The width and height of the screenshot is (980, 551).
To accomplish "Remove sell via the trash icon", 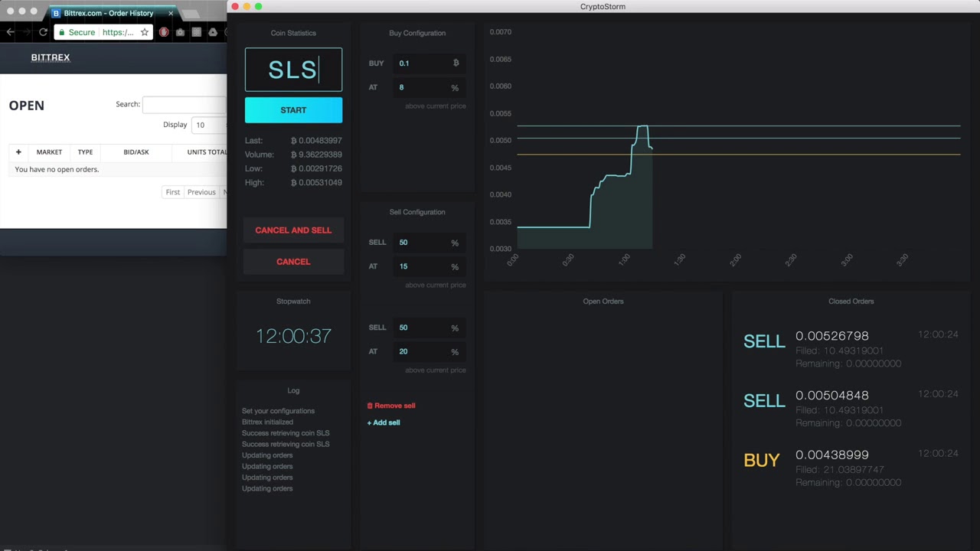I will pos(370,406).
